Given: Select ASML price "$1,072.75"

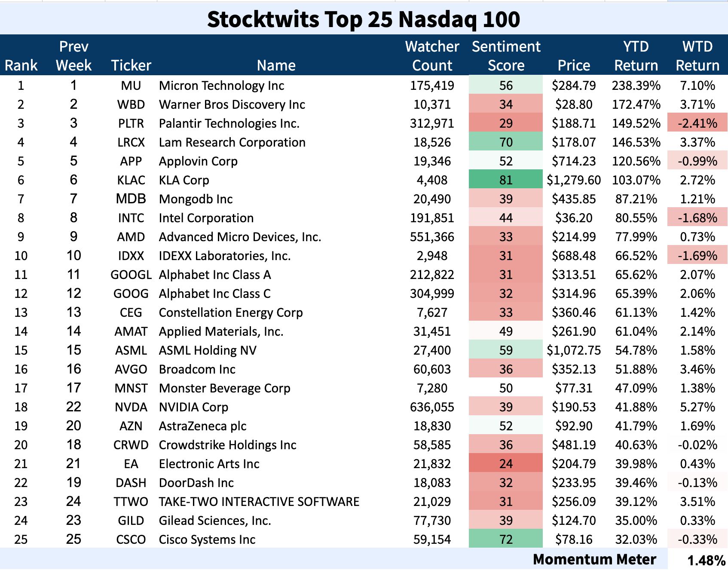Looking at the screenshot, I should (x=574, y=350).
